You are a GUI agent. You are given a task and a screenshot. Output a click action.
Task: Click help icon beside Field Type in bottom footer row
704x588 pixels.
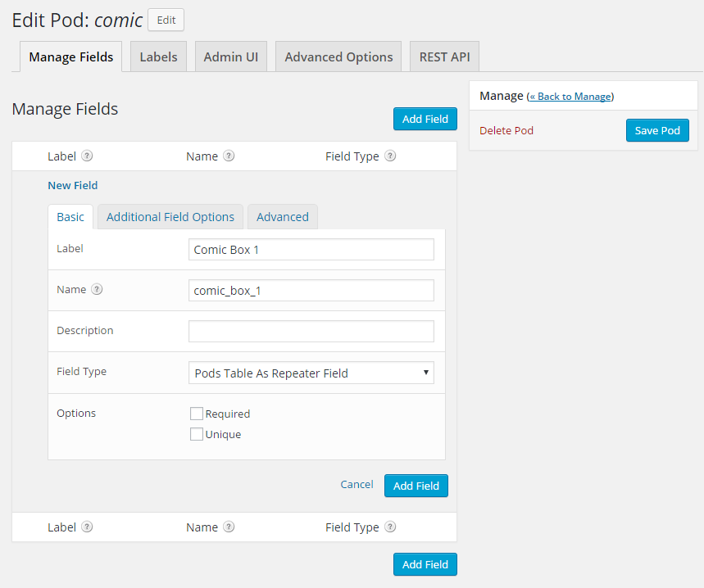pos(390,527)
